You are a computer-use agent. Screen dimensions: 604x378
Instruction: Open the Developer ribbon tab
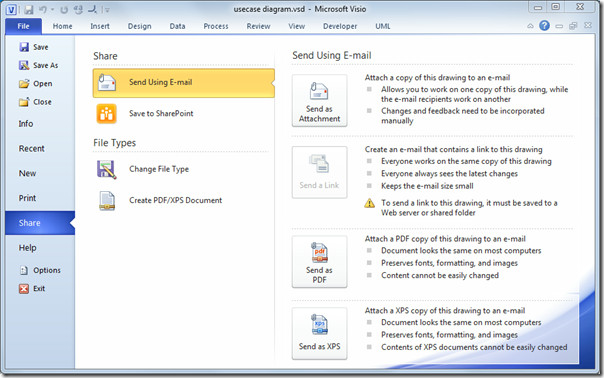340,26
